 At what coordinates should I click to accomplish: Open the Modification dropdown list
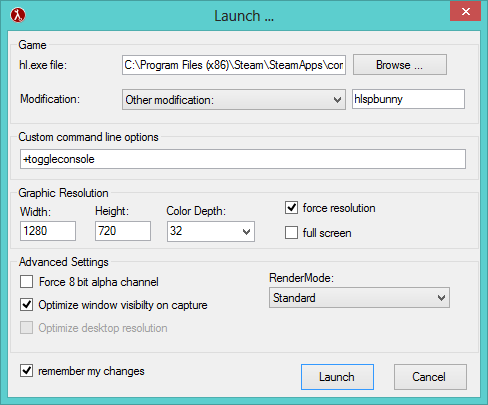click(234, 99)
